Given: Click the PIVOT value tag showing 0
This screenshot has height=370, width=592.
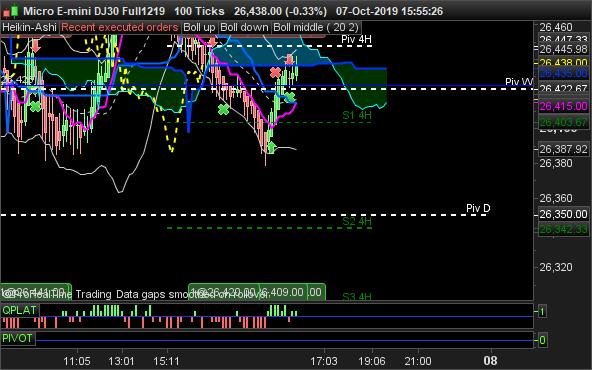Looking at the screenshot, I should tap(542, 340).
